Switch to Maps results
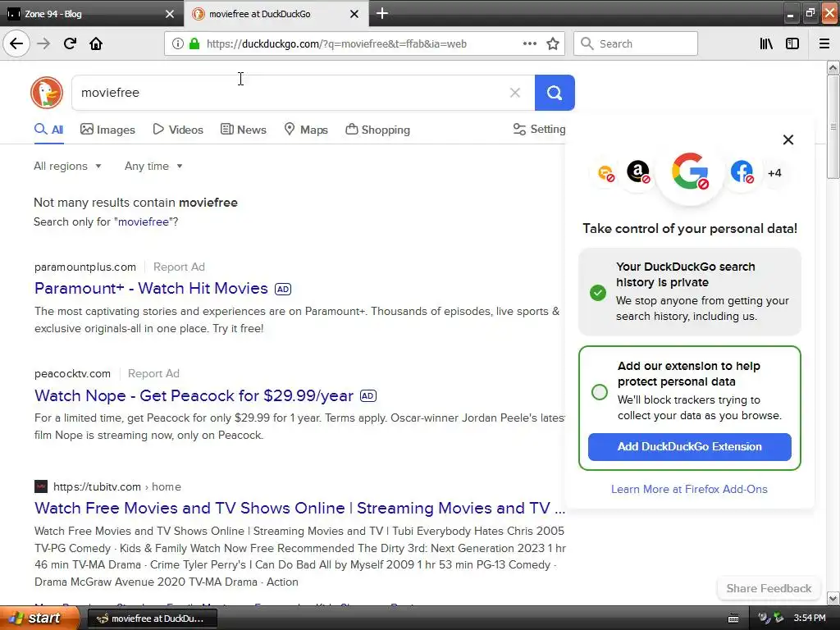The width and height of the screenshot is (840, 630). 305,130
